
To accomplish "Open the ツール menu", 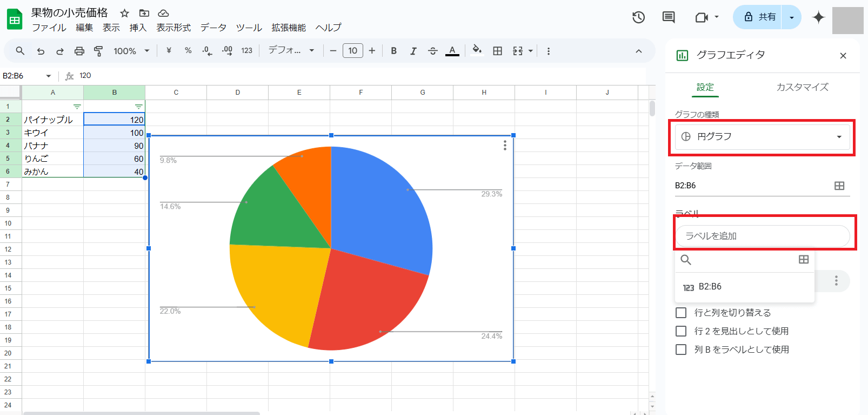I will 249,28.
